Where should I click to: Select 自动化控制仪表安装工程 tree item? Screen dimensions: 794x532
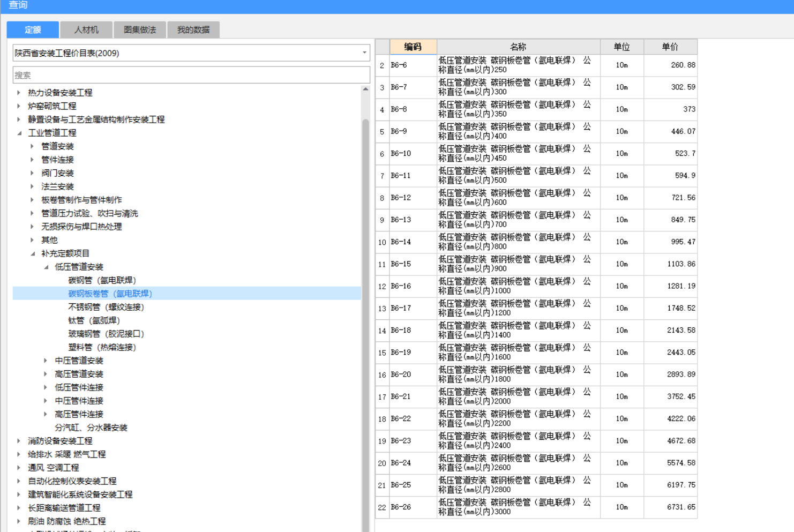pos(72,481)
